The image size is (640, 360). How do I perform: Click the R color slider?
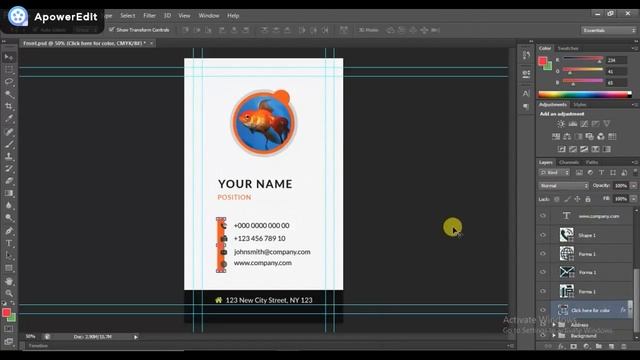click(x=583, y=59)
